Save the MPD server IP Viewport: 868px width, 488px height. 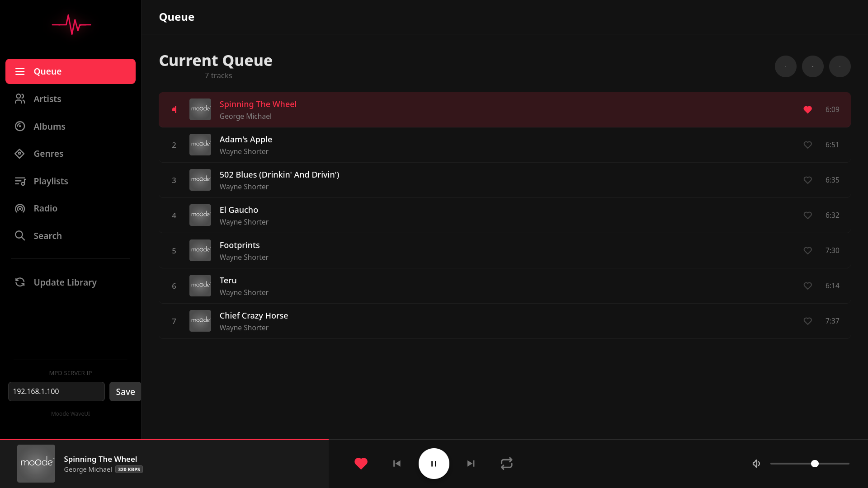125,392
